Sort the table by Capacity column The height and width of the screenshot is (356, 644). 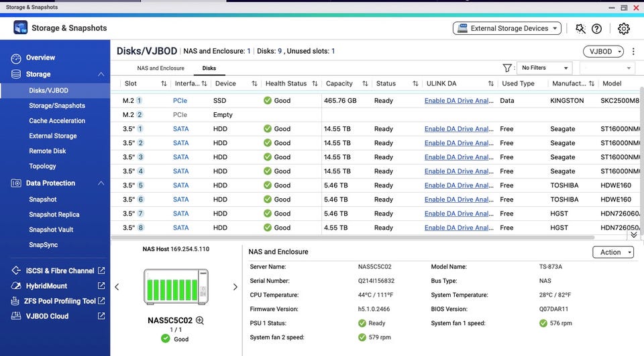(365, 84)
